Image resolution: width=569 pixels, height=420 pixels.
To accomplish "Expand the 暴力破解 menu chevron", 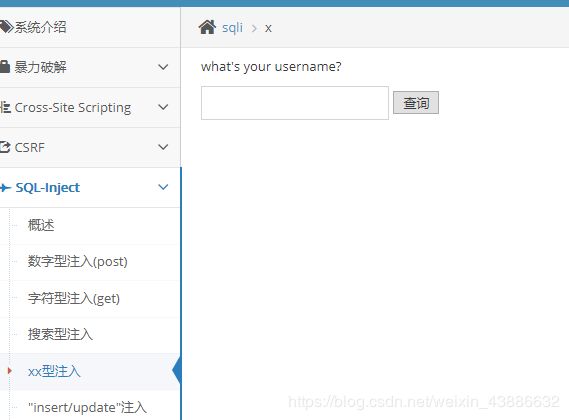I will 163,67.
